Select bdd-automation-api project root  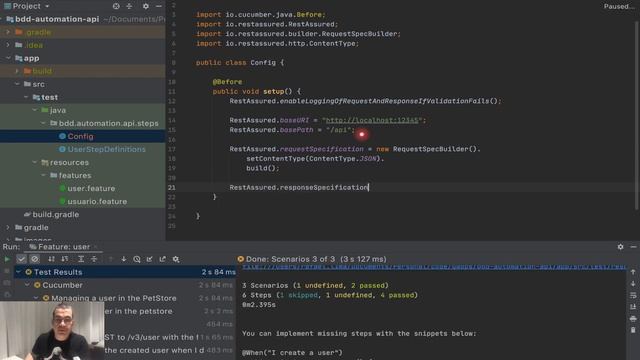pyautogui.click(x=57, y=19)
